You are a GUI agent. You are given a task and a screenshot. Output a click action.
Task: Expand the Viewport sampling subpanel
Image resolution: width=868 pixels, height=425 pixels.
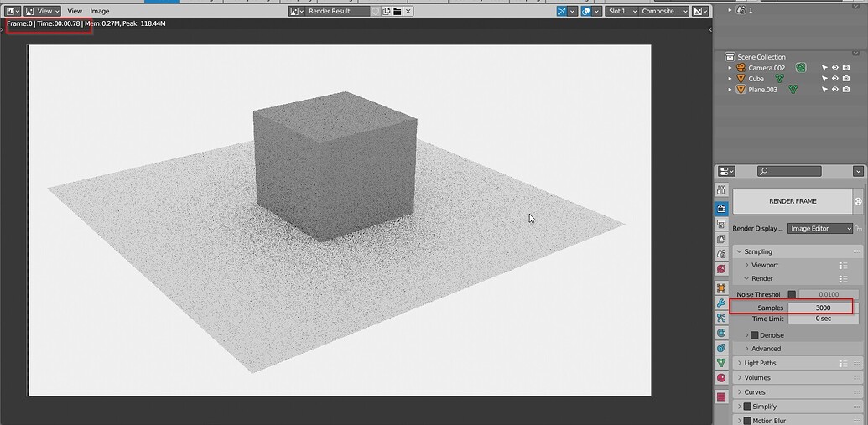746,265
